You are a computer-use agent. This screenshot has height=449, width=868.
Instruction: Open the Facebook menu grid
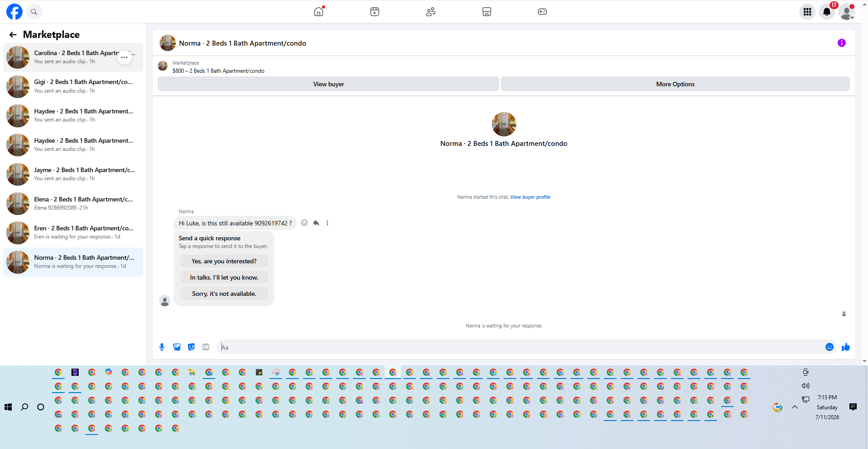pos(807,12)
